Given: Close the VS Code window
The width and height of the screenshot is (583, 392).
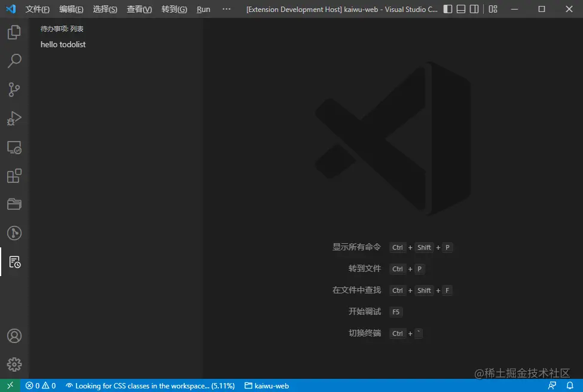Looking at the screenshot, I should click(x=569, y=9).
